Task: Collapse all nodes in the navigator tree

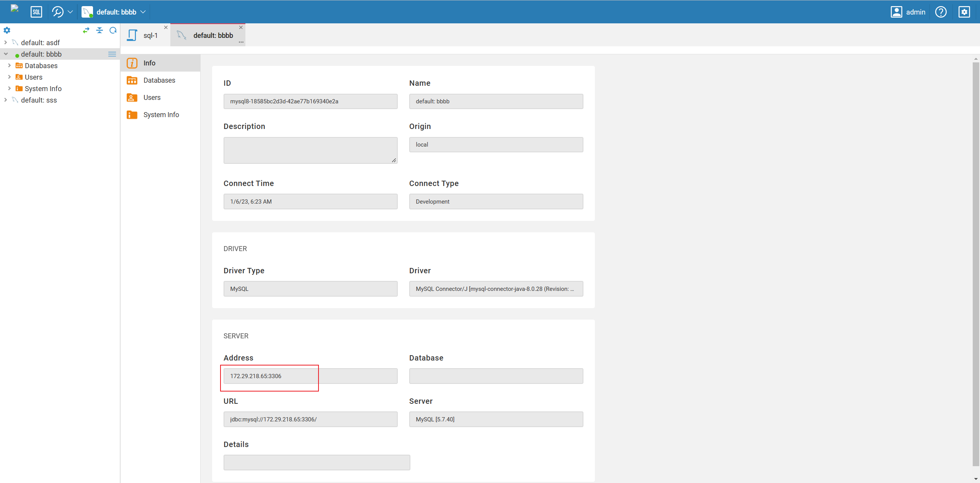Action: tap(100, 30)
